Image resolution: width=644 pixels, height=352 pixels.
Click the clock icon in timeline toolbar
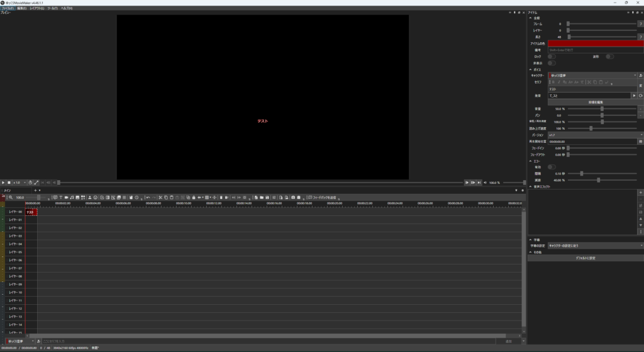pos(136,197)
